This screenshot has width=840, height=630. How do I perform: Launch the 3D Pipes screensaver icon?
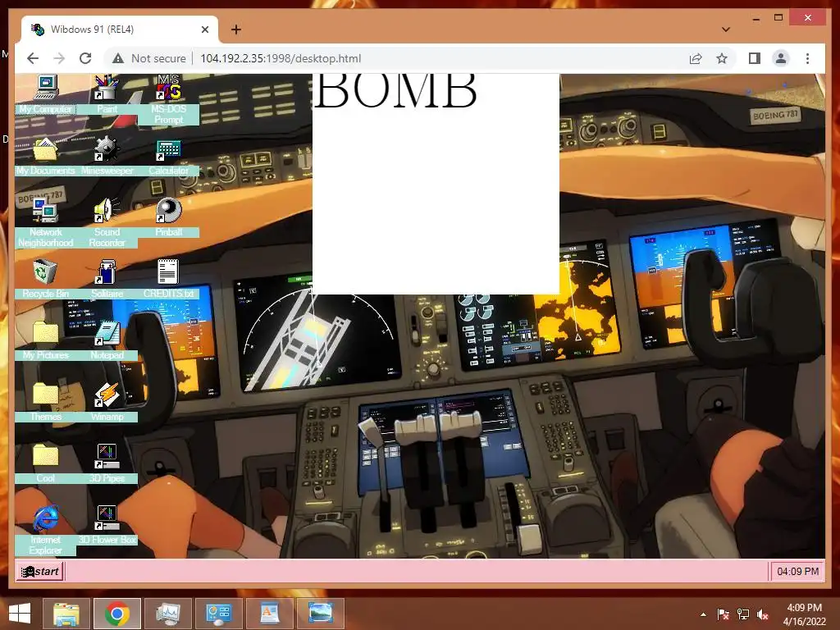(x=107, y=457)
